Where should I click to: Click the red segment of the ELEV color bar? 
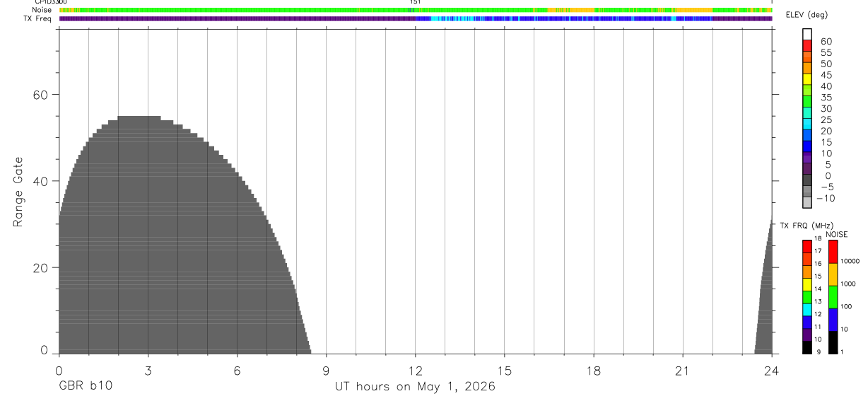point(807,45)
